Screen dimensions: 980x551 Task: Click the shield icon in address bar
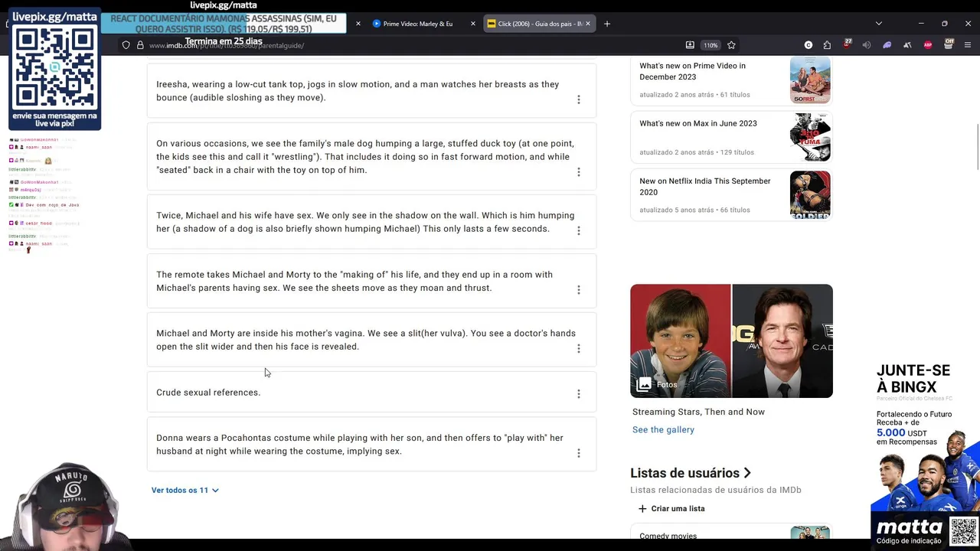pyautogui.click(x=126, y=45)
